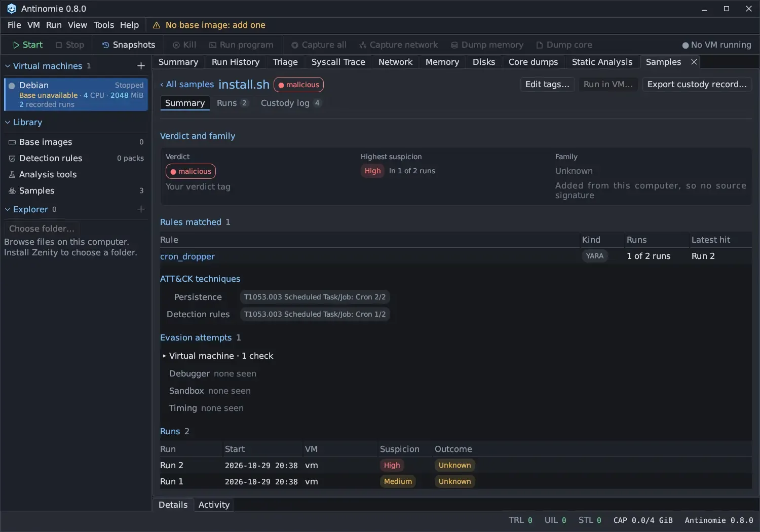Click Export custody record button

(x=697, y=85)
